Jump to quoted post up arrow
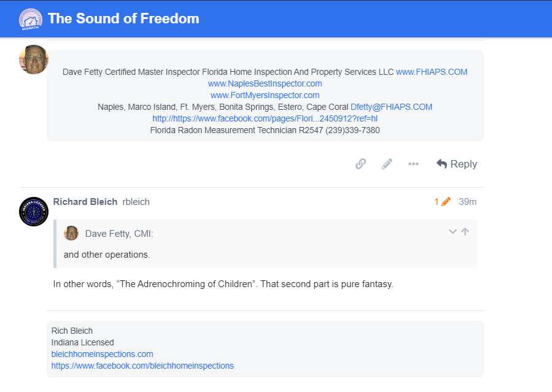The height and width of the screenshot is (392, 552). tap(465, 232)
